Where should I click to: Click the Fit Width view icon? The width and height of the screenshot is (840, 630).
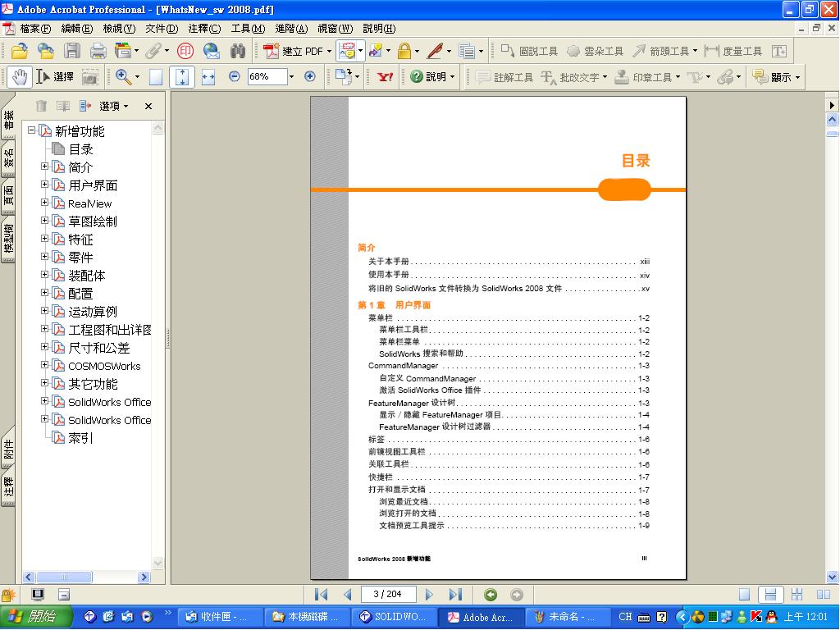(208, 77)
